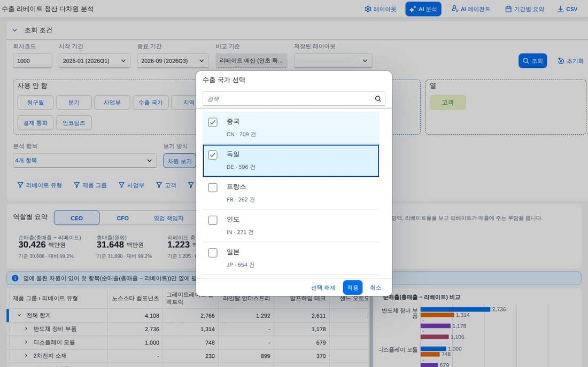Click the 청구월 dimension chip
The height and width of the screenshot is (367, 588).
click(35, 103)
